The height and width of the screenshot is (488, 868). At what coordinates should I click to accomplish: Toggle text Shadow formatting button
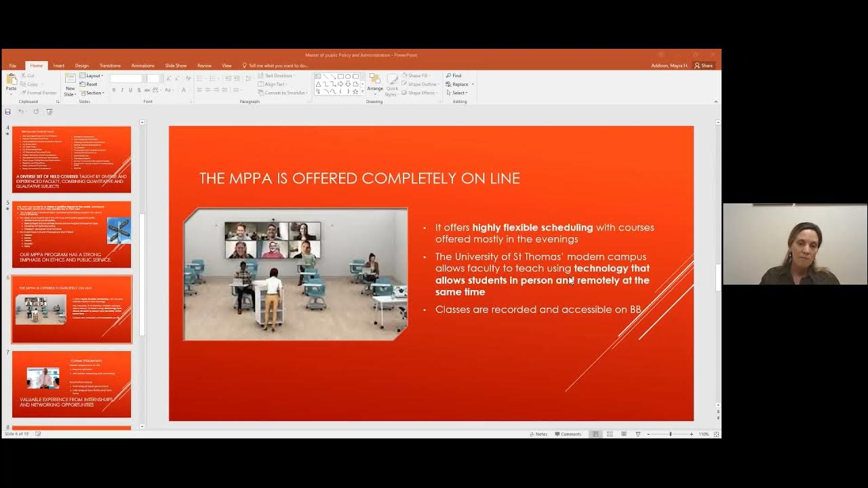(x=139, y=90)
